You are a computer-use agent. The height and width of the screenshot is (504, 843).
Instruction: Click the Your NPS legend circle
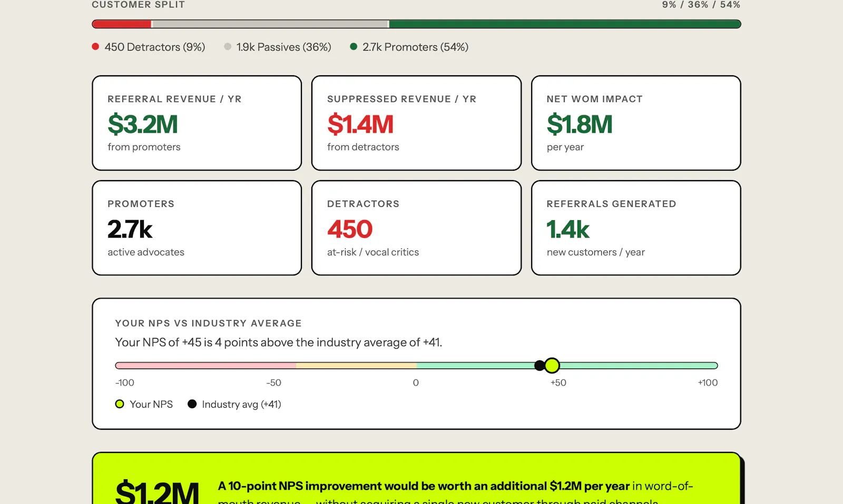coord(120,404)
